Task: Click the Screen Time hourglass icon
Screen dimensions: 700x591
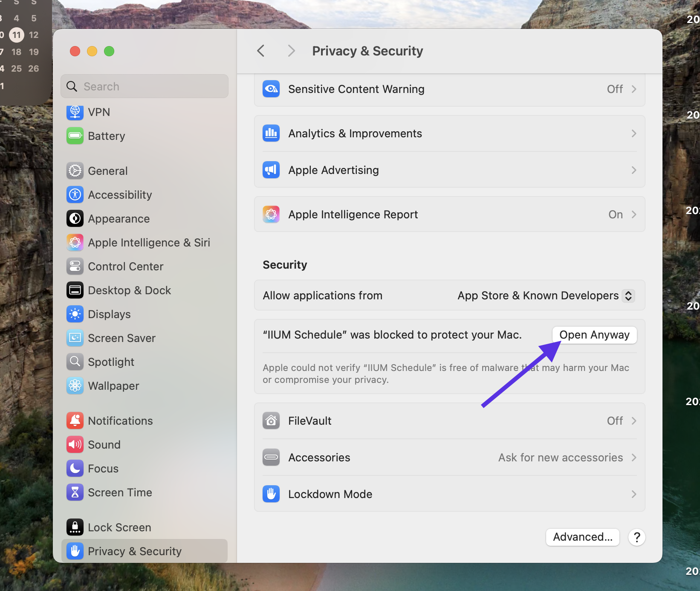Action: (x=75, y=492)
